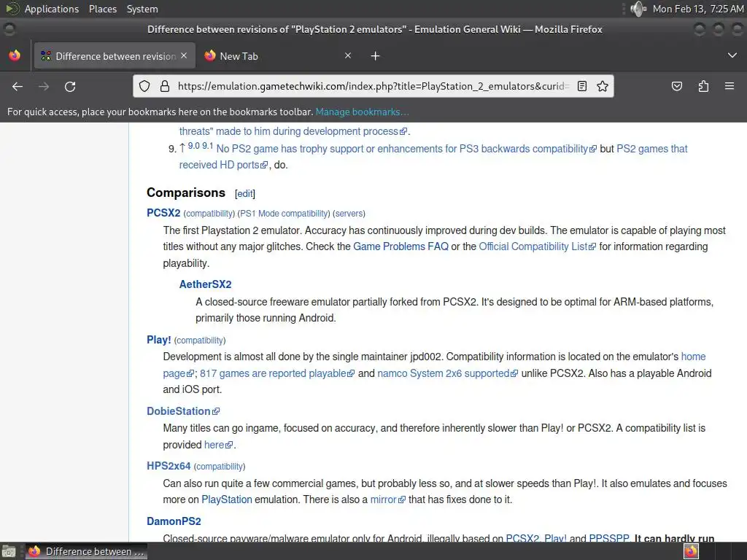The width and height of the screenshot is (747, 560).
Task: Focus the URL address field
Action: pyautogui.click(x=373, y=86)
